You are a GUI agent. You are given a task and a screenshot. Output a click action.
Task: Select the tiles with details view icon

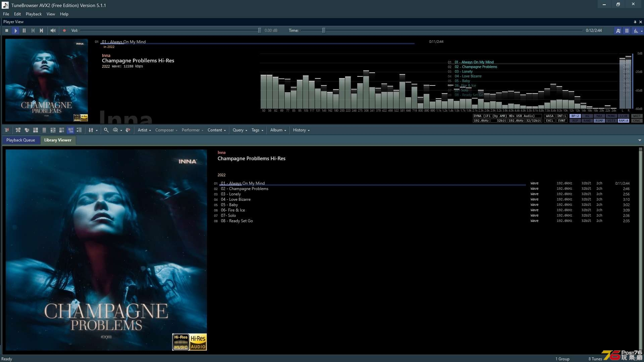pyautogui.click(x=62, y=130)
